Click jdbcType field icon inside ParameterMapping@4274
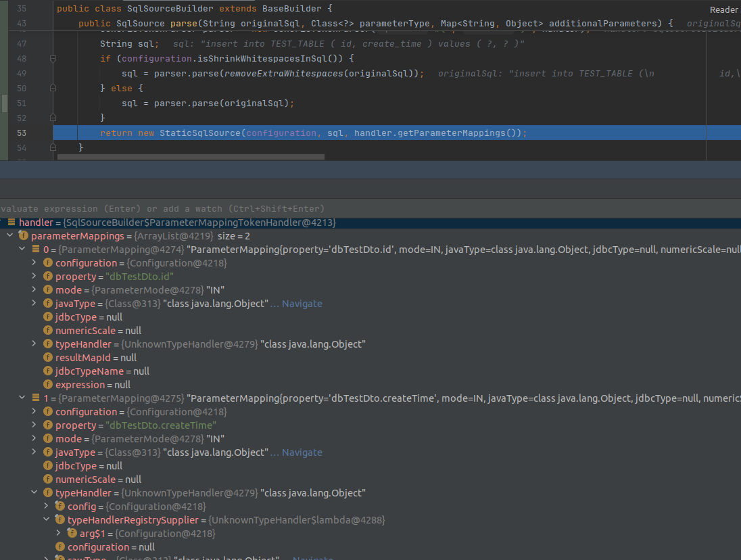The height and width of the screenshot is (560, 741). [48, 317]
